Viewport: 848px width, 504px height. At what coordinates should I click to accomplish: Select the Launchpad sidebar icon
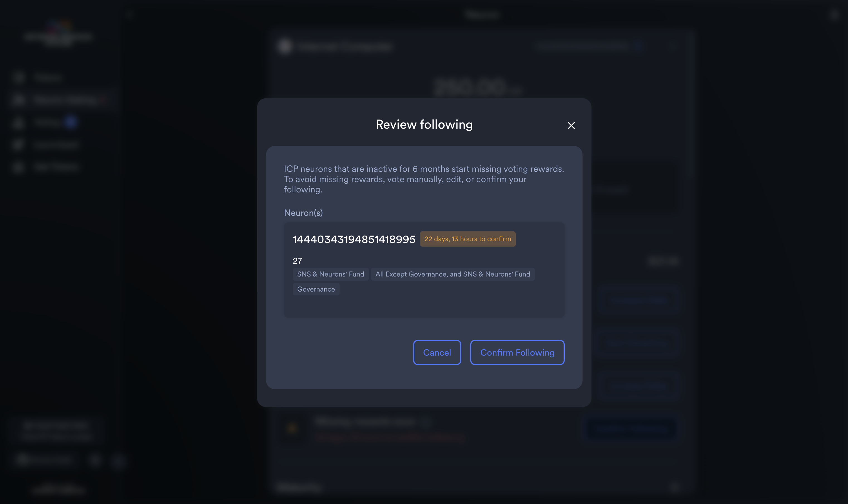[x=19, y=144]
